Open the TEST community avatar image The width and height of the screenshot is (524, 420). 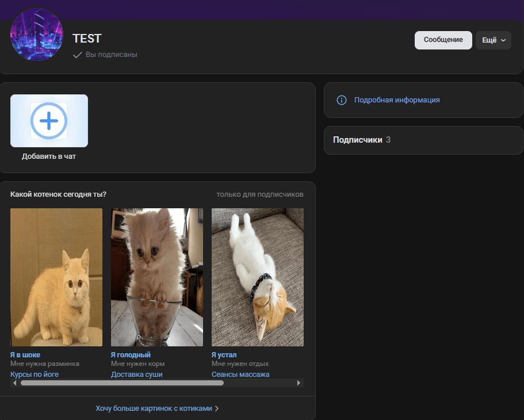(36, 35)
